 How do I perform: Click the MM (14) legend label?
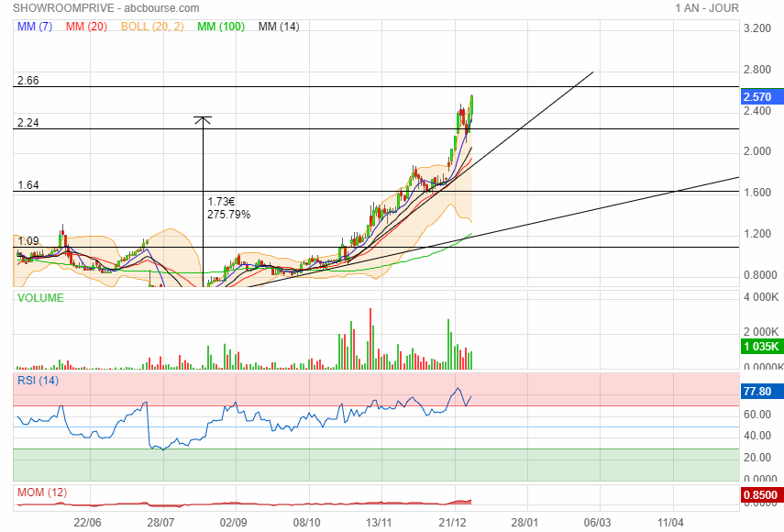coord(279,27)
